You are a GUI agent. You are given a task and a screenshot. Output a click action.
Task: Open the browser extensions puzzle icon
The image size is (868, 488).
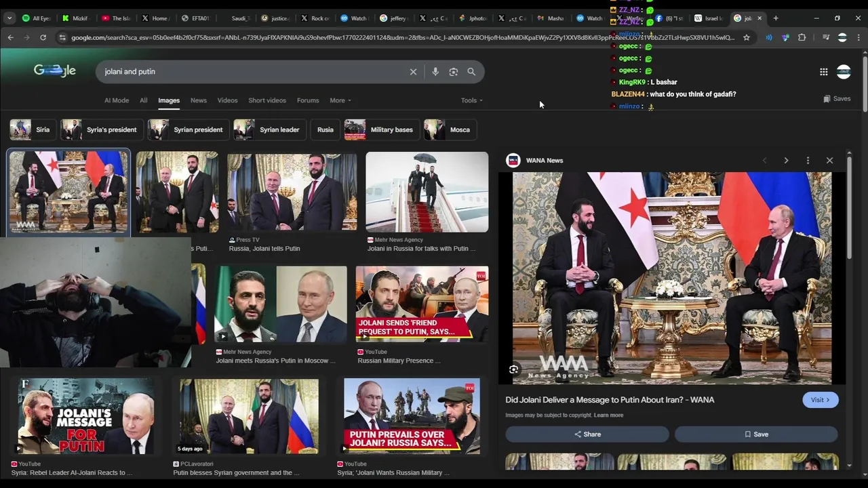(x=802, y=37)
